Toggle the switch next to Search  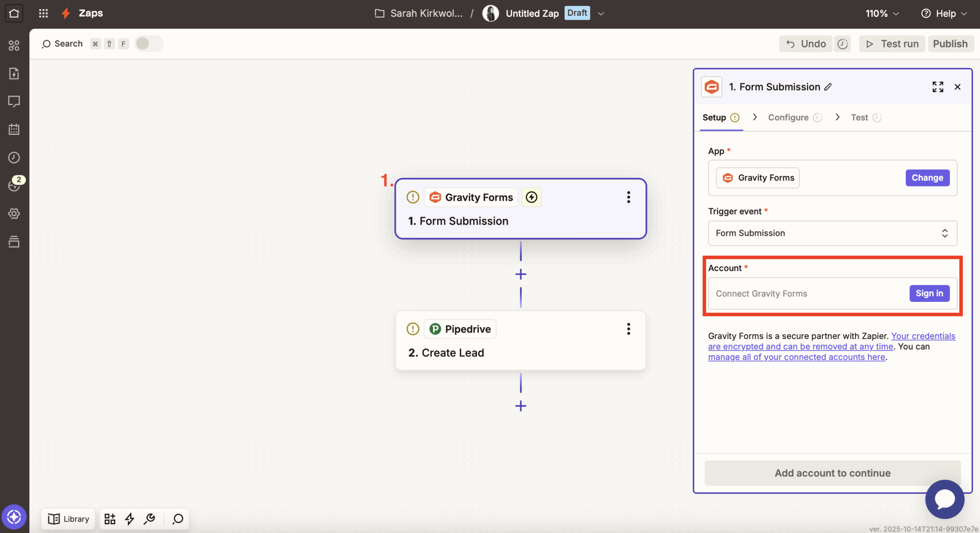point(149,44)
